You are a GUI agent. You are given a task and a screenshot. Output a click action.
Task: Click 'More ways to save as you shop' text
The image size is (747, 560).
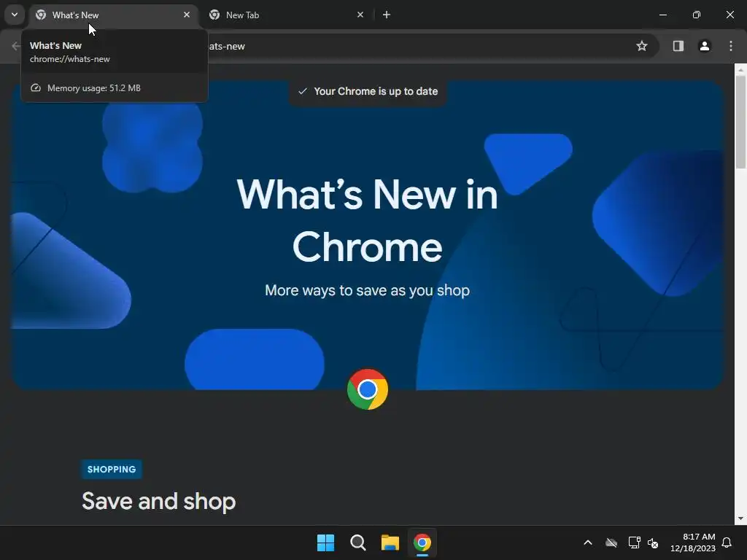[x=368, y=290]
